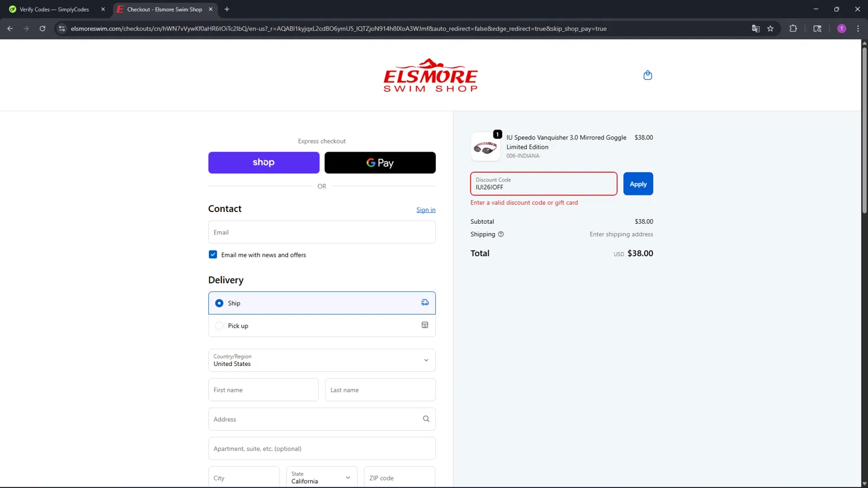
Task: Click the address search magnifier icon
Action: [x=426, y=419]
